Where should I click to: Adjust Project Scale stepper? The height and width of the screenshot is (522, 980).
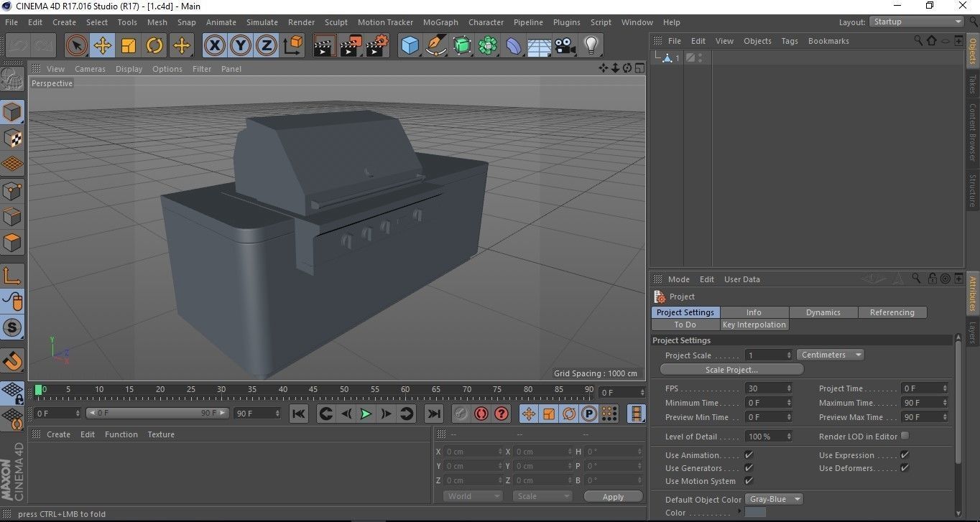[789, 355]
